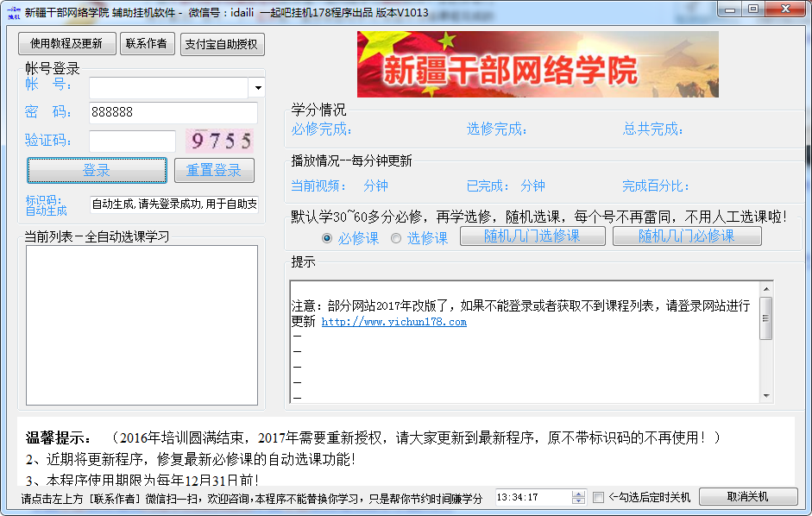812x516 pixels.
Task: Click the tips box scrollbar thumb
Action: pos(766,318)
